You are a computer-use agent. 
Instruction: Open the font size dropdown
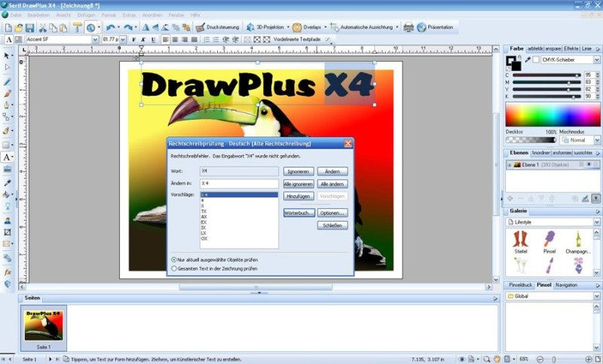[123, 40]
